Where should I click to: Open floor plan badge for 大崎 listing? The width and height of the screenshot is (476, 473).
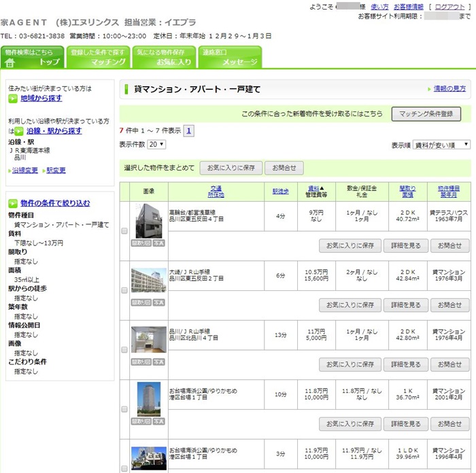[x=141, y=302]
